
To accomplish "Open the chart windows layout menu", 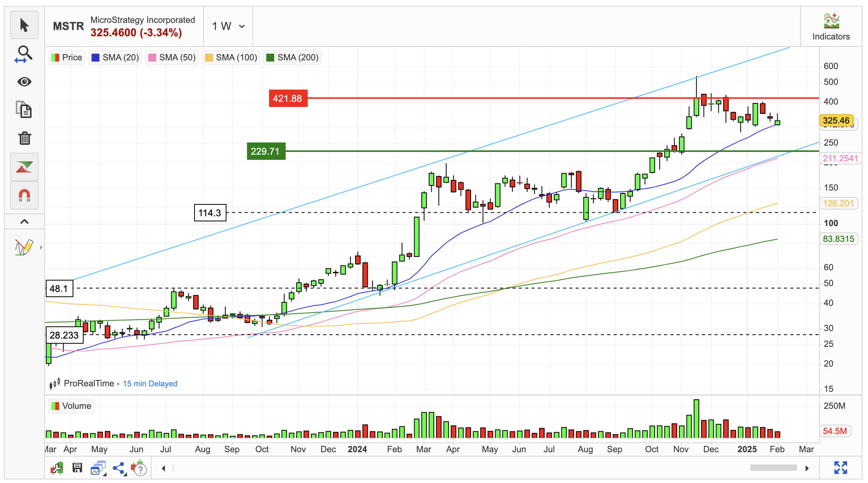I will (98, 468).
